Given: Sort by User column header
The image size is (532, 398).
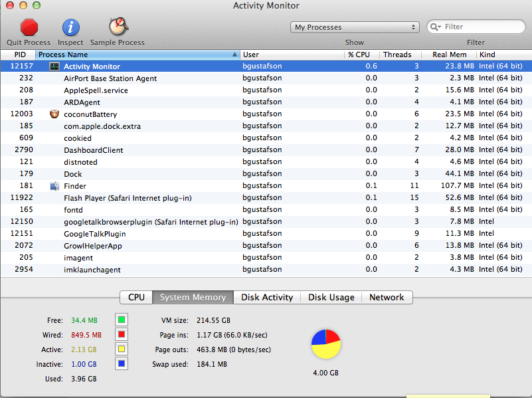Looking at the screenshot, I should 292,54.
